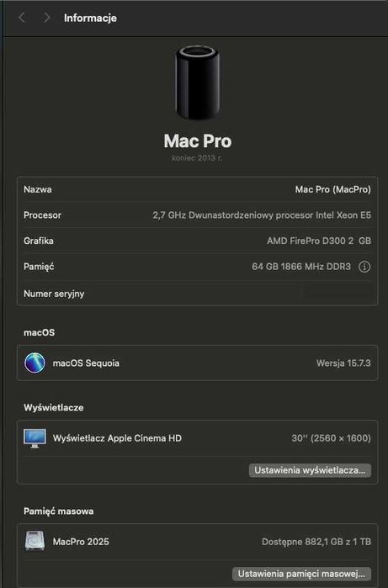Select the 2,7 GHz Intel Xeon E5 value
388x588 pixels.
click(x=262, y=215)
